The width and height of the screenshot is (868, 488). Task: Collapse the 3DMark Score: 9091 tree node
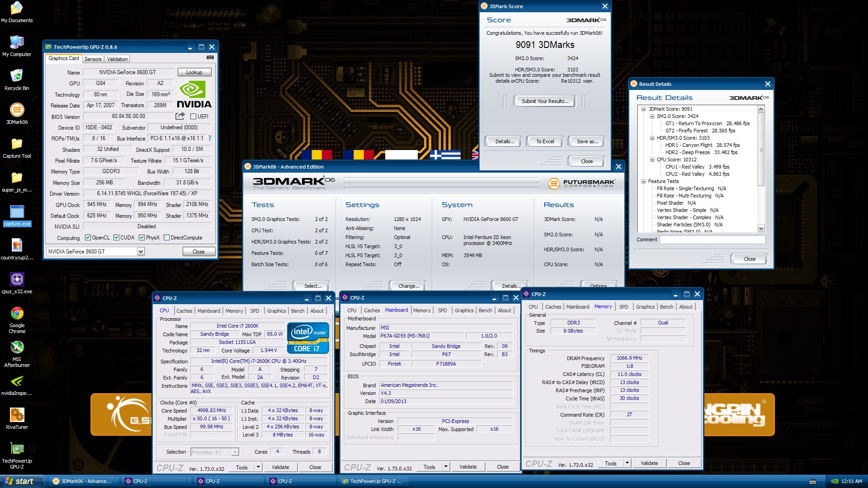643,109
